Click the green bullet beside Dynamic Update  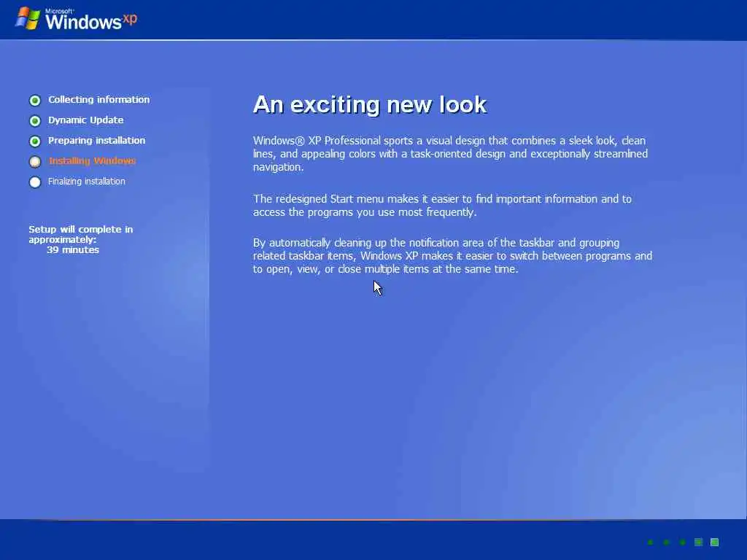coord(35,120)
